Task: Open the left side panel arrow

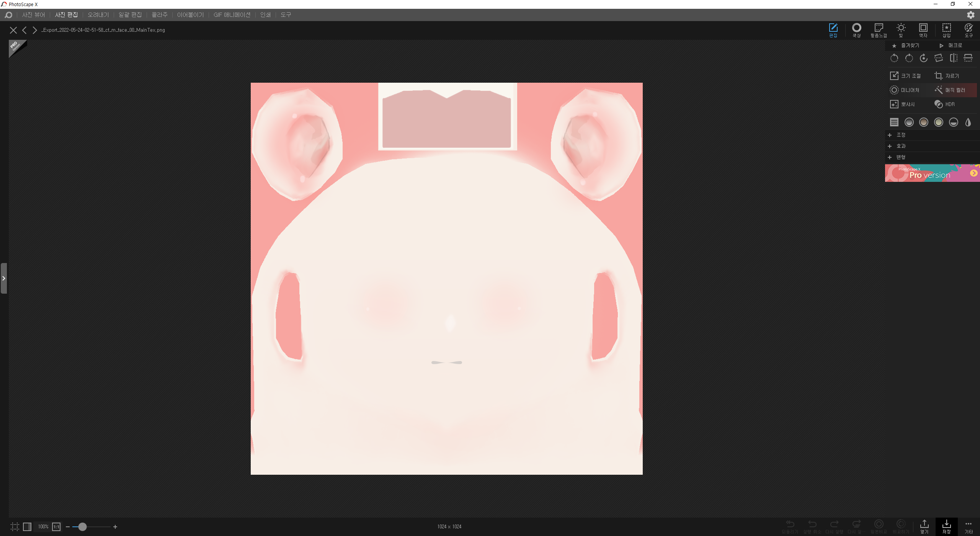Action: (x=4, y=278)
